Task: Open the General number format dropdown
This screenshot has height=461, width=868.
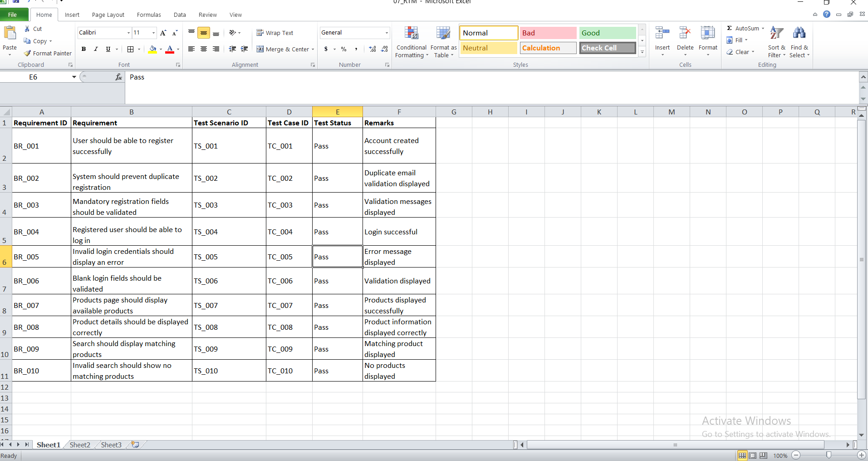Action: 387,33
